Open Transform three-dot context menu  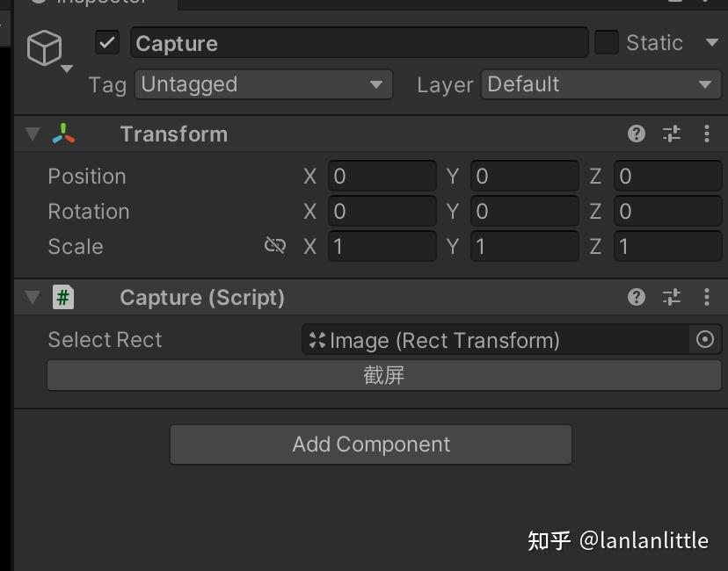[707, 134]
